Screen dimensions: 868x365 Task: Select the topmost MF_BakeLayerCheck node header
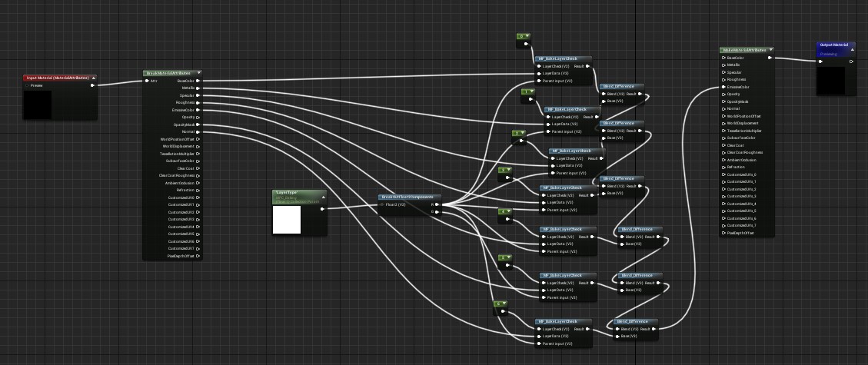(x=561, y=58)
